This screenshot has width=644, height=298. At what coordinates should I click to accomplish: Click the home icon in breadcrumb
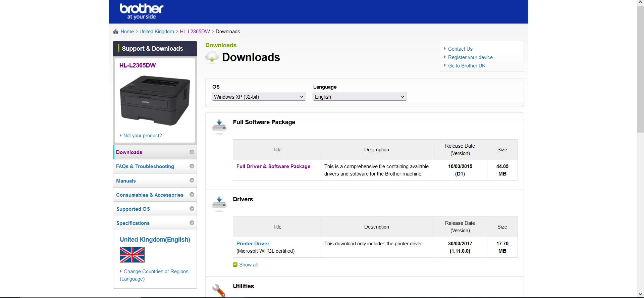116,32
